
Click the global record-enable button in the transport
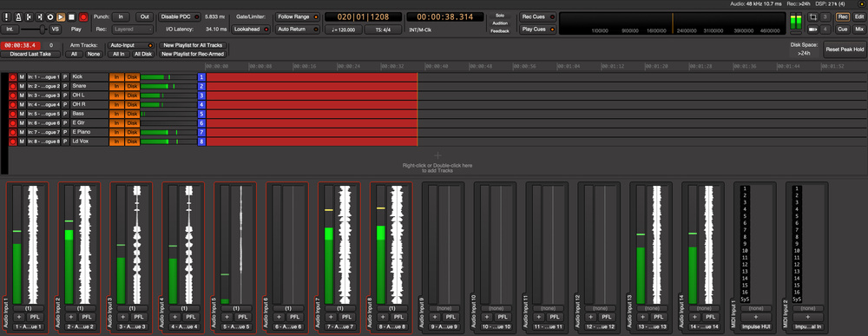point(83,17)
